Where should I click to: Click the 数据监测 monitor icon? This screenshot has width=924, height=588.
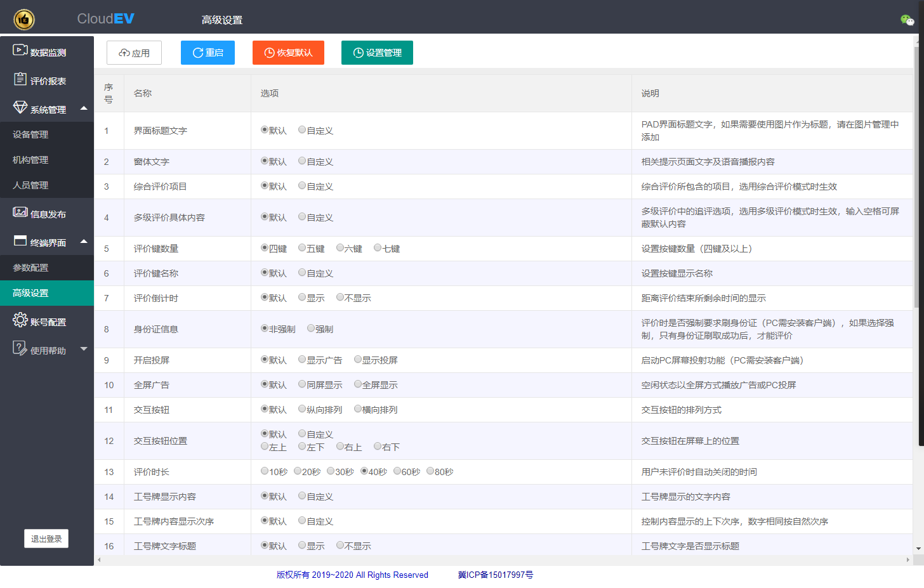pos(20,49)
